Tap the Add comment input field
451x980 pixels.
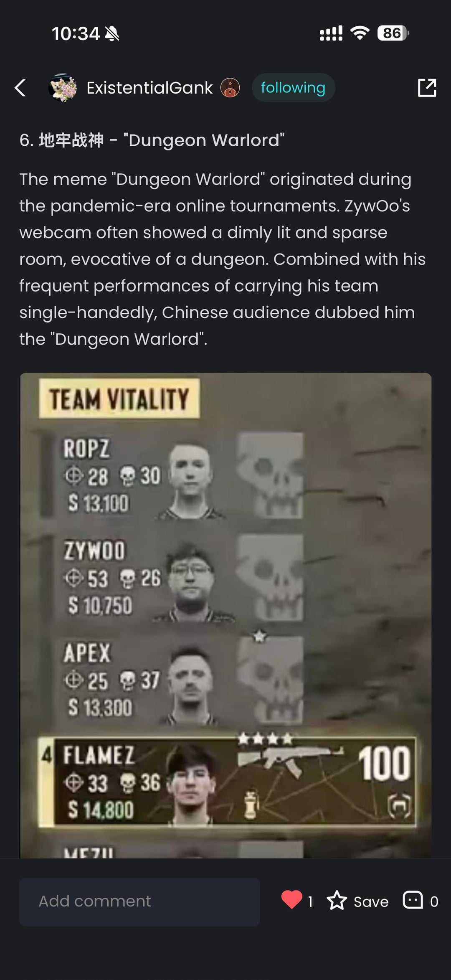pyautogui.click(x=139, y=901)
